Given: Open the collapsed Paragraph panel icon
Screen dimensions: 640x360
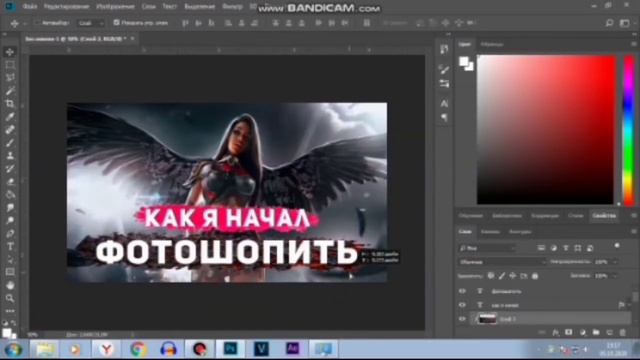Looking at the screenshot, I should tap(444, 118).
